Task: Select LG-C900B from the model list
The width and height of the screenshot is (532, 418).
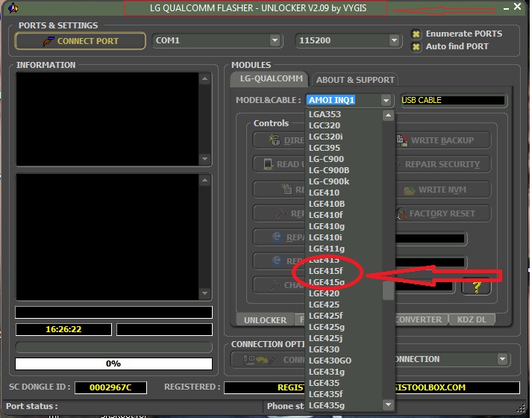Action: pyautogui.click(x=343, y=170)
